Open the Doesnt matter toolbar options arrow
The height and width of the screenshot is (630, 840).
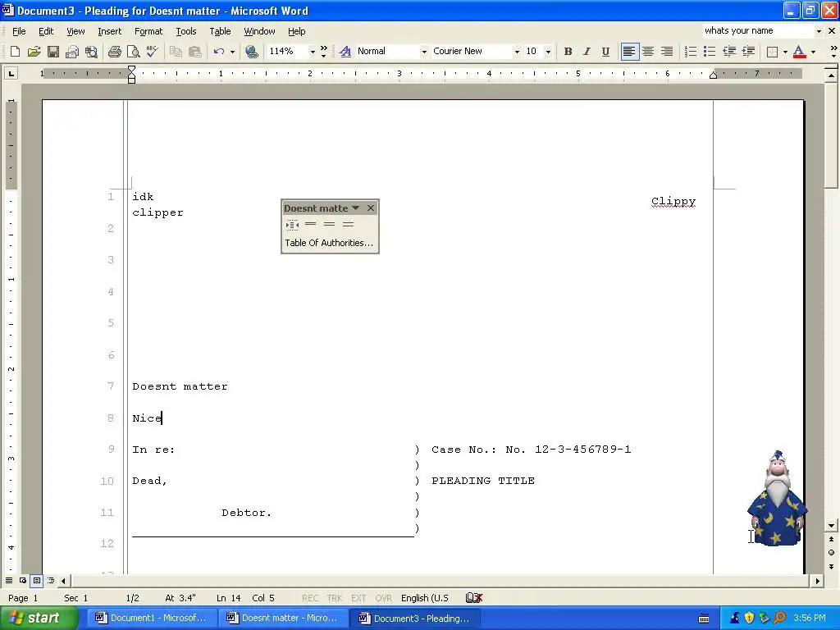click(x=355, y=208)
